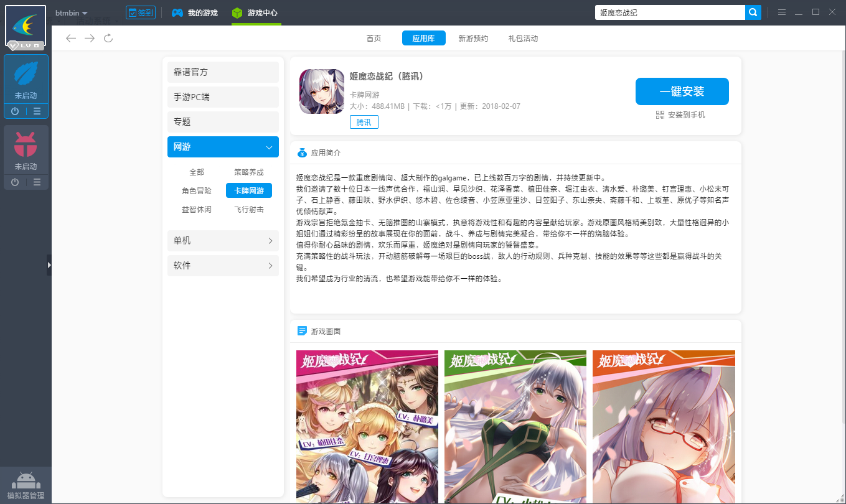Maximize the emulator window
The image size is (846, 504).
pyautogui.click(x=815, y=12)
